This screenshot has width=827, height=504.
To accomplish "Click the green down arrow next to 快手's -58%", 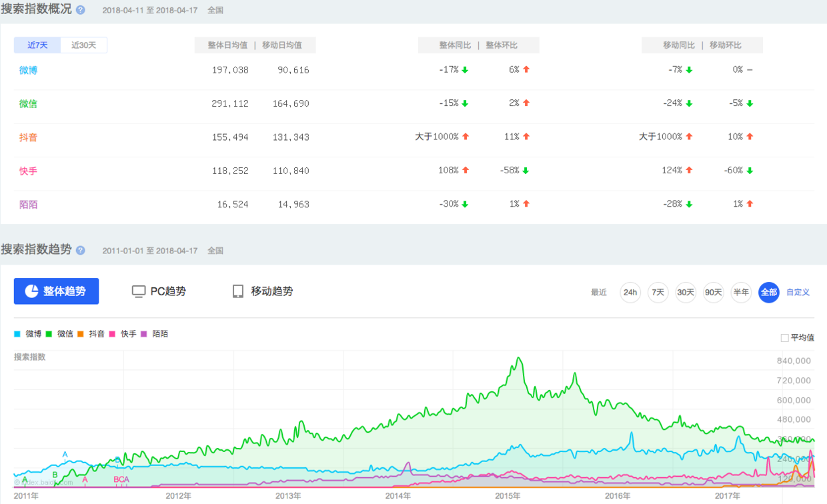I will [x=527, y=170].
